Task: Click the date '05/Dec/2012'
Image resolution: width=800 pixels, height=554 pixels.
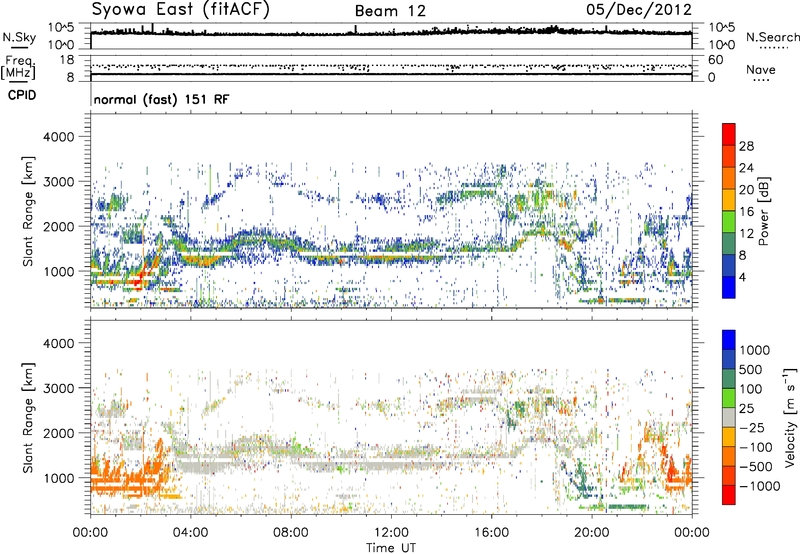Action: 639,10
